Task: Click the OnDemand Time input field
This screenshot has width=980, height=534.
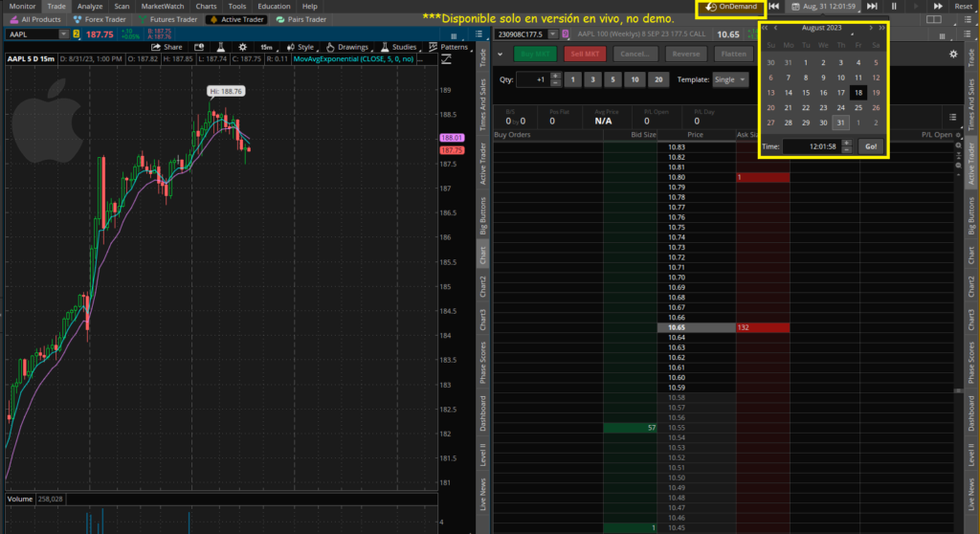Action: 813,146
